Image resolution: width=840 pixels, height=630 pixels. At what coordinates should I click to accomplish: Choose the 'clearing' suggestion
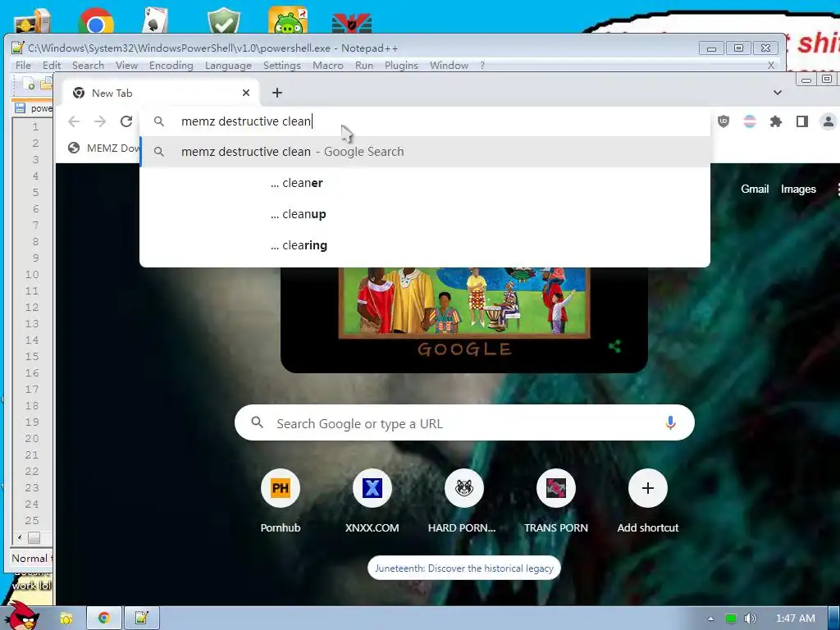coord(425,244)
